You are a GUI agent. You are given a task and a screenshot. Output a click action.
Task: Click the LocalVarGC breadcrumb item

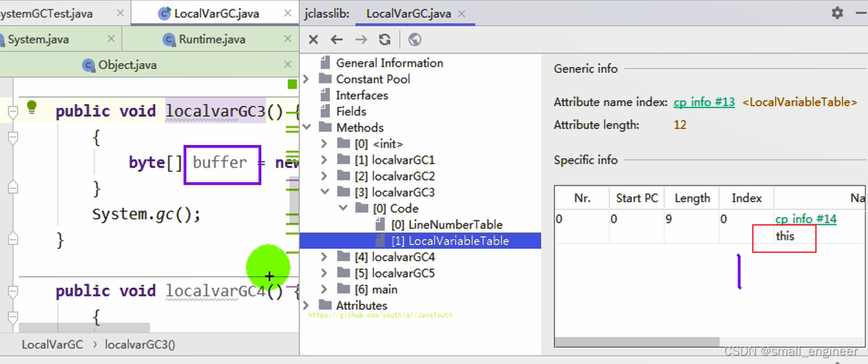(52, 344)
